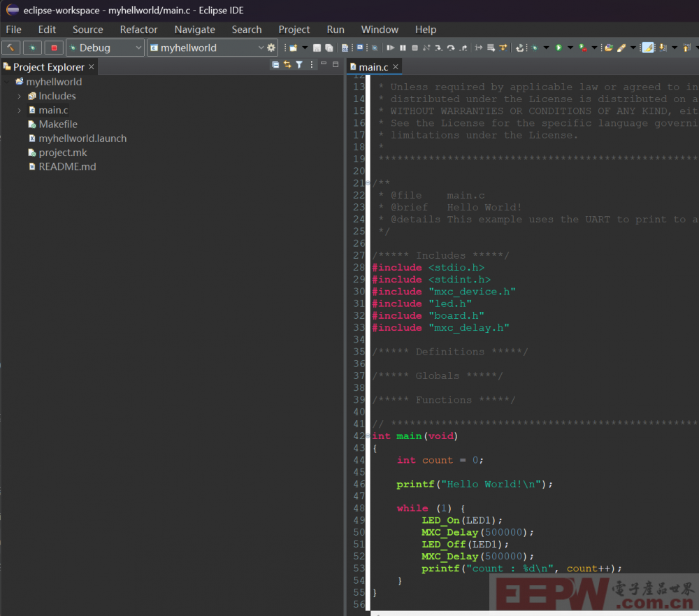Open the Edit menu
The image size is (699, 616).
(x=47, y=29)
